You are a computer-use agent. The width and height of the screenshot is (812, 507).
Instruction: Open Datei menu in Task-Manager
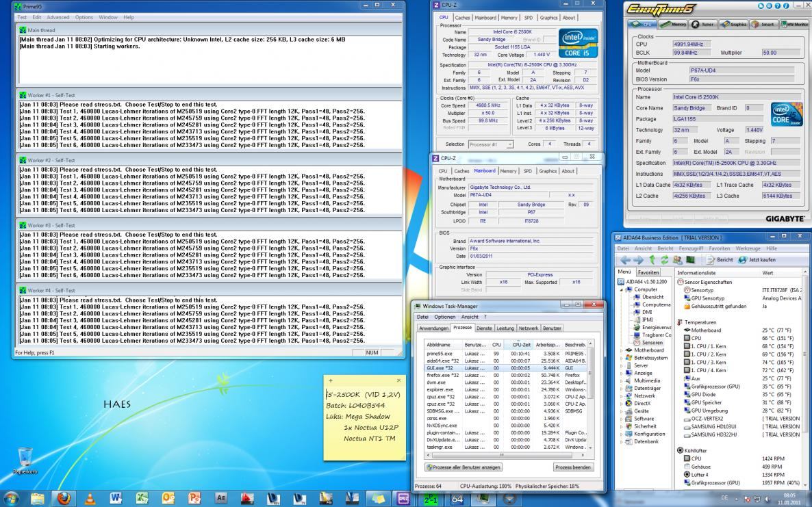(x=422, y=317)
